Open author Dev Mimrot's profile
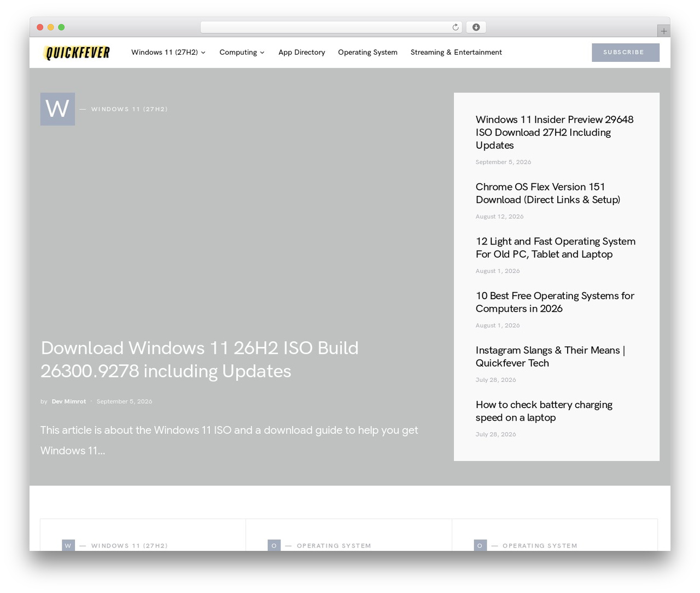 click(69, 402)
